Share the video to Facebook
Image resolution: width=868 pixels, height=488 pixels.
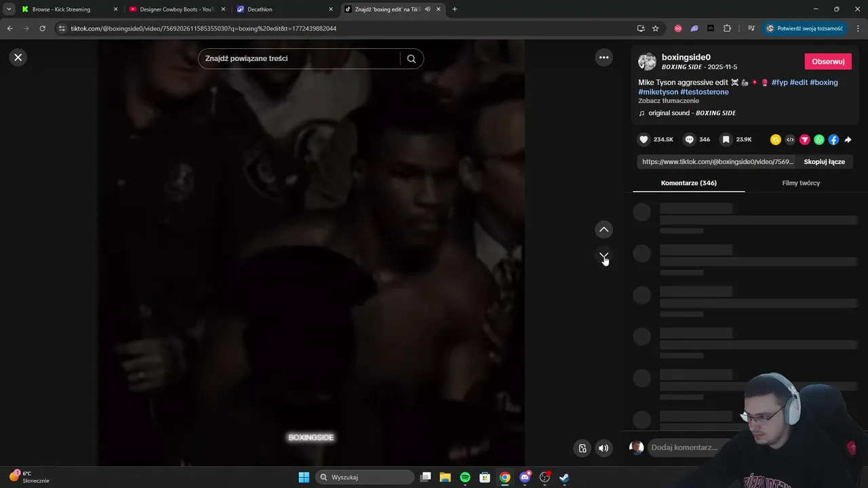[833, 140]
